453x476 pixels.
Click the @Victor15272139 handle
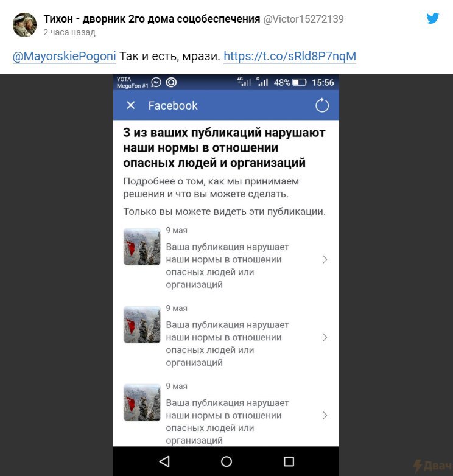pyautogui.click(x=303, y=19)
